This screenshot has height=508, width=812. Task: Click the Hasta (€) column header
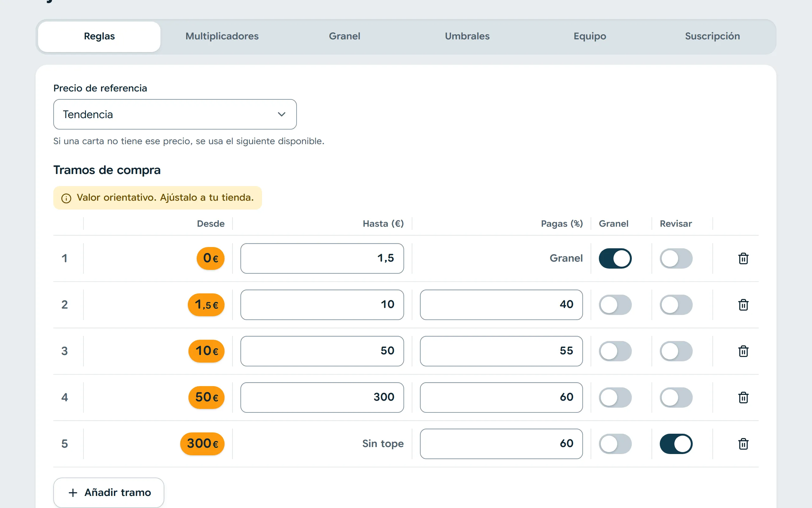[383, 224]
